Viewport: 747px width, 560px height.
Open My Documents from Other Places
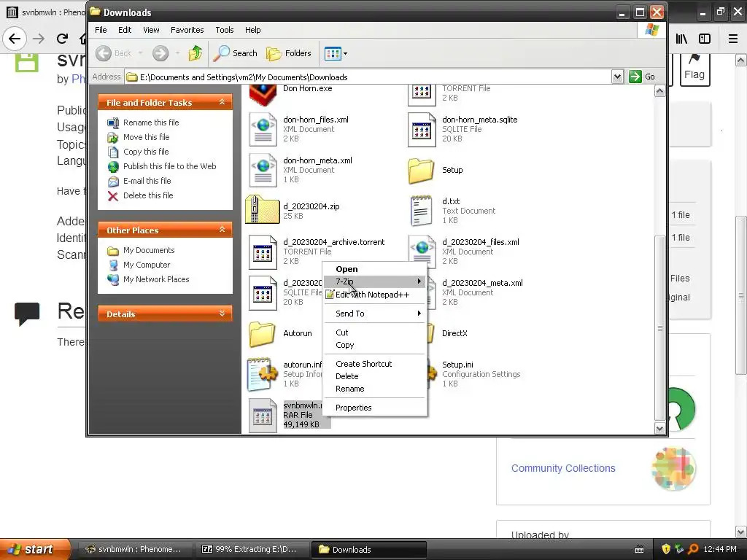click(149, 250)
